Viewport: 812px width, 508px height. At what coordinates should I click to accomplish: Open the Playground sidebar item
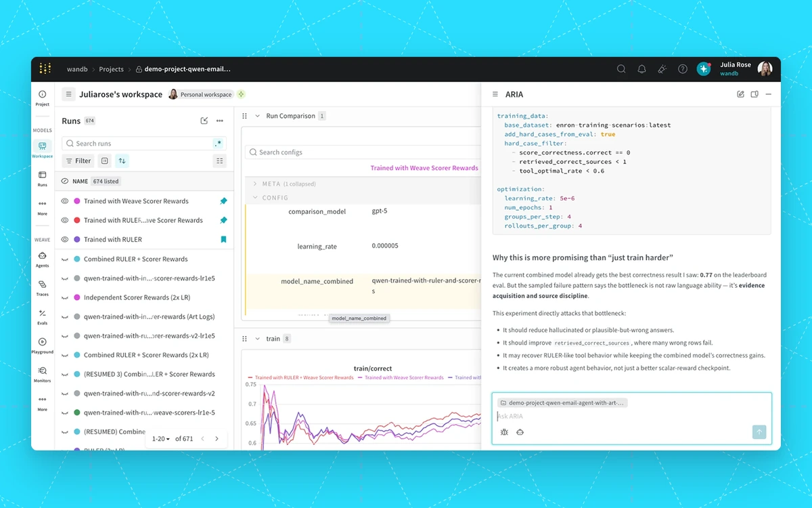(x=42, y=345)
